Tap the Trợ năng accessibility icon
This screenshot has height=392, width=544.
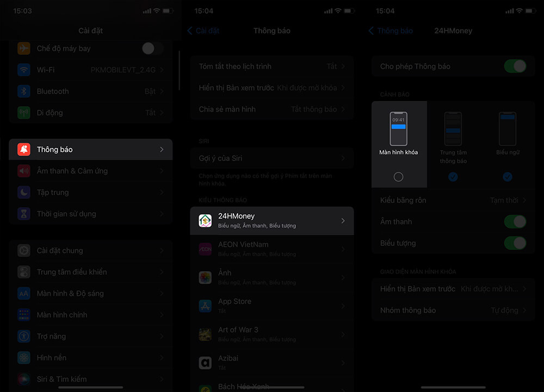pos(24,337)
